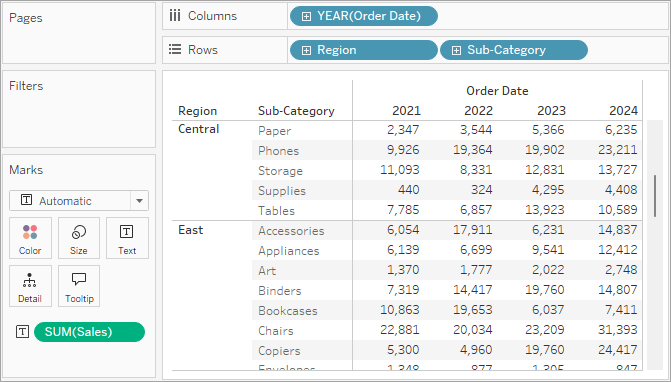Click the Columns shelf icon
This screenshot has width=671, height=382.
175,16
